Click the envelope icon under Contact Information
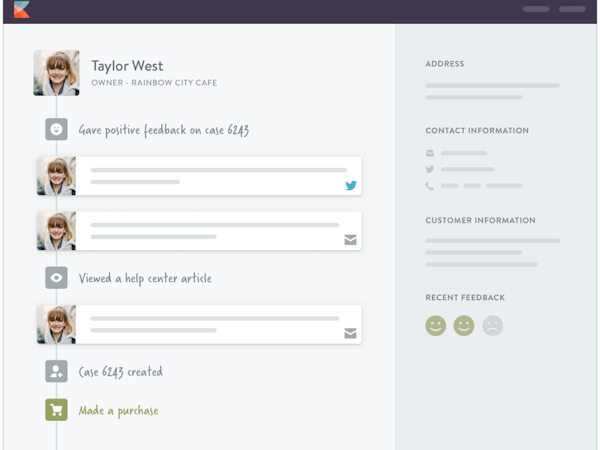 click(x=430, y=153)
